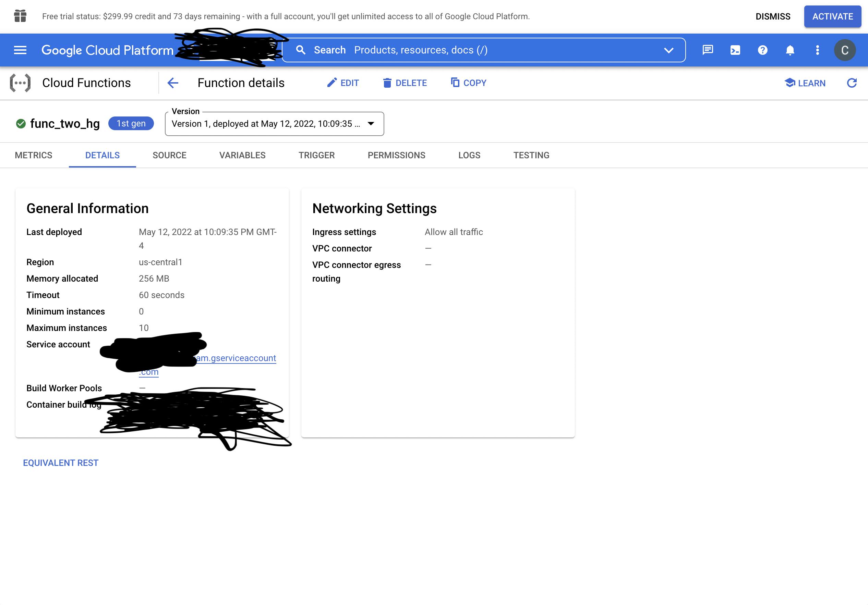Open the Version dropdown selector

pos(275,124)
